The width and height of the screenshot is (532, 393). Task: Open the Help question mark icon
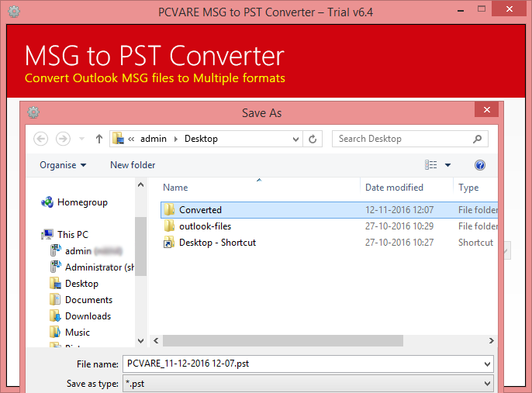pyautogui.click(x=480, y=165)
